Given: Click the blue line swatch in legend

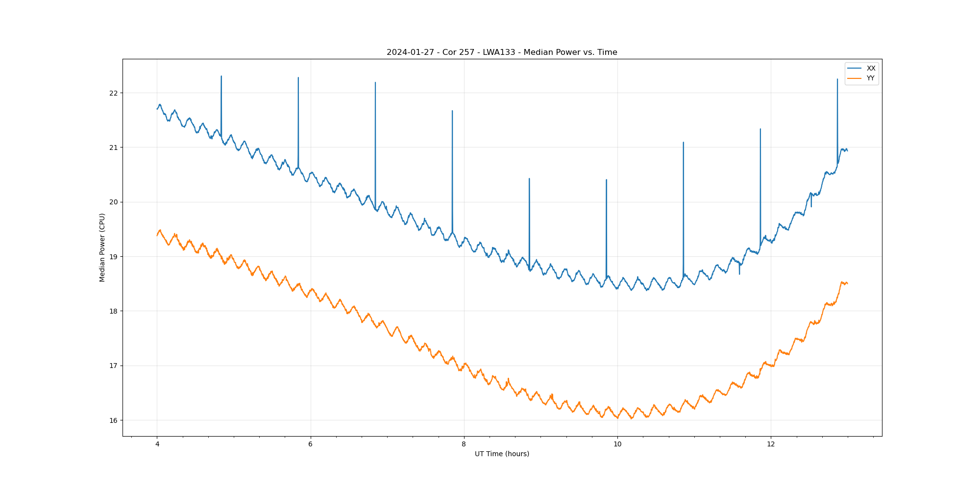Looking at the screenshot, I should coord(855,69).
